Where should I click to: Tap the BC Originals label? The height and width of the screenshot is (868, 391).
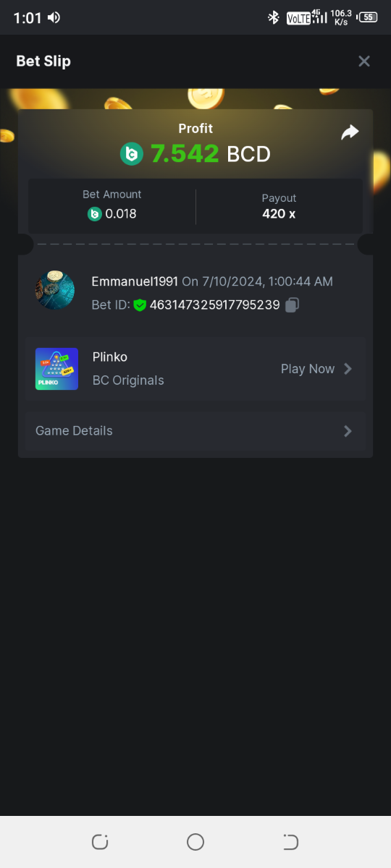point(128,380)
